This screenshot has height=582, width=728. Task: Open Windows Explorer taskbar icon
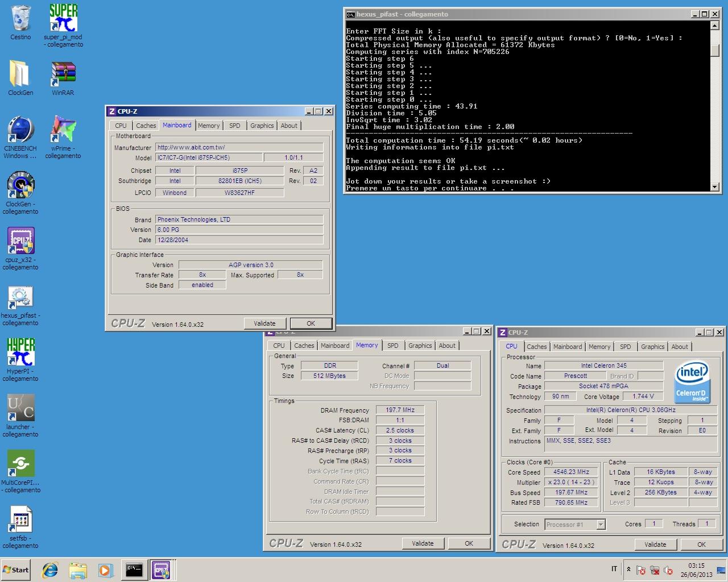(x=78, y=569)
